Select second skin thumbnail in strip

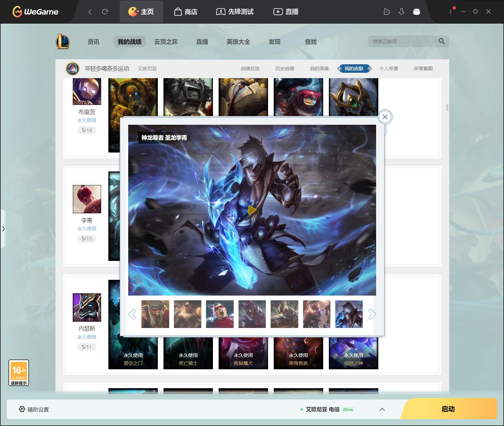point(187,314)
